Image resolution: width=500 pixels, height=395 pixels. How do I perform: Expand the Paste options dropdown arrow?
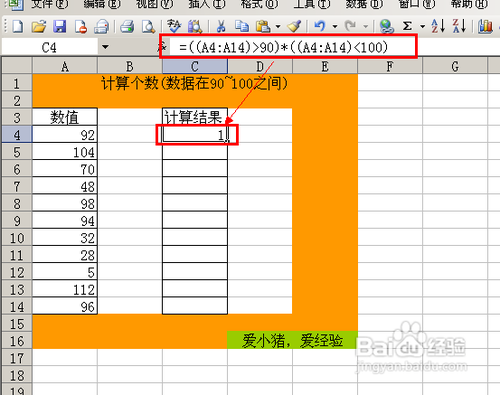point(278,26)
